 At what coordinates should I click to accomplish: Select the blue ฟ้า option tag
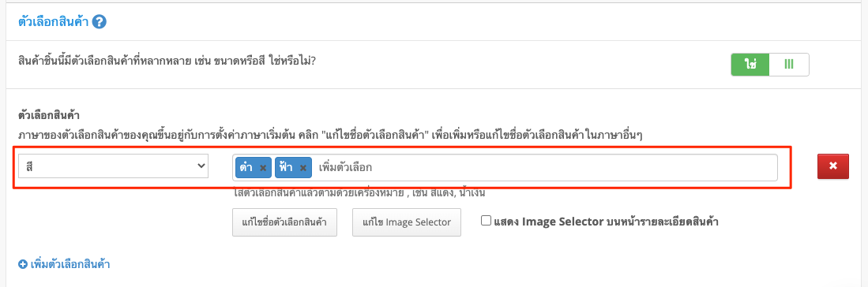pos(293,168)
